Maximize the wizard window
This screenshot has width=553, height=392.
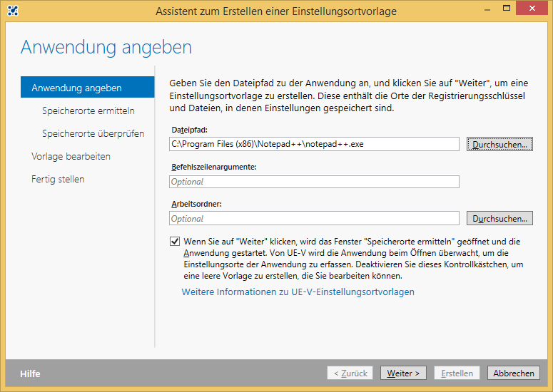tap(507, 9)
